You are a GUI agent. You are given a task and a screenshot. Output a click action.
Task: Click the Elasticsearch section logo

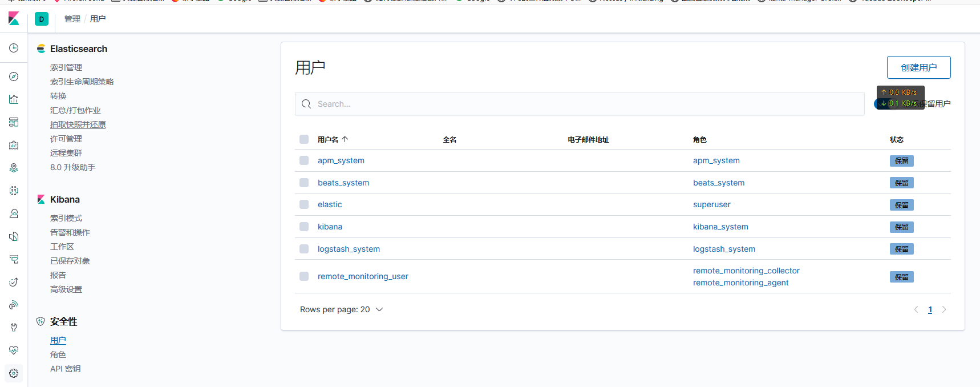(x=41, y=49)
